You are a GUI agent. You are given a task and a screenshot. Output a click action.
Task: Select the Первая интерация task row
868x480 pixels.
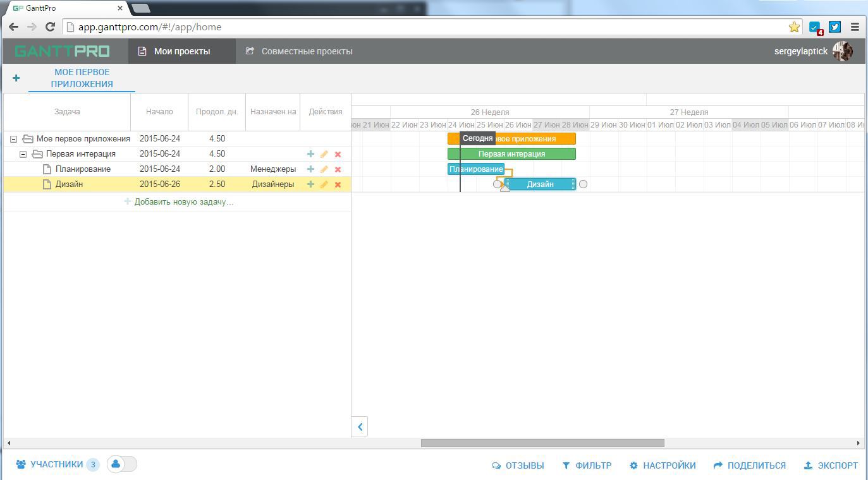177,153
